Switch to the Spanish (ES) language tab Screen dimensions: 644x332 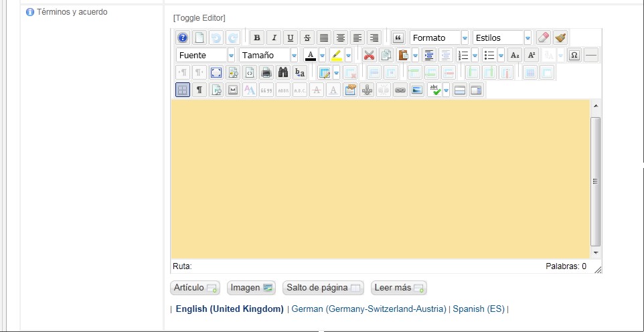point(479,309)
